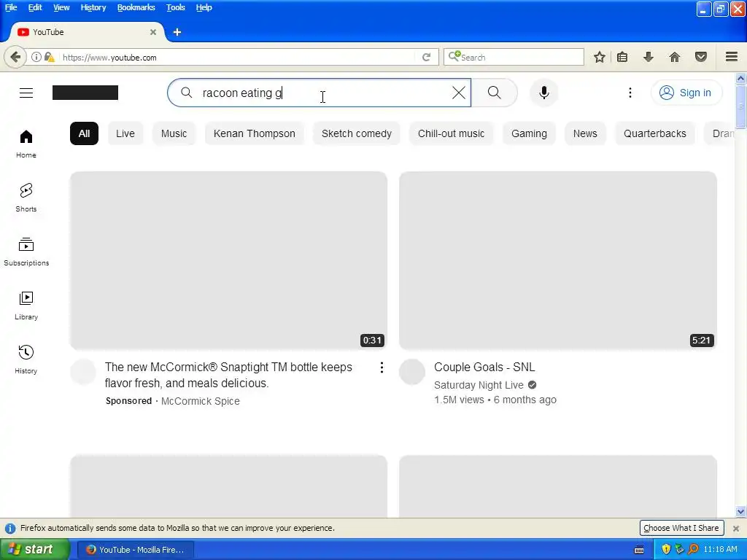Open the McCormick Snaptight ad title

tap(228, 376)
